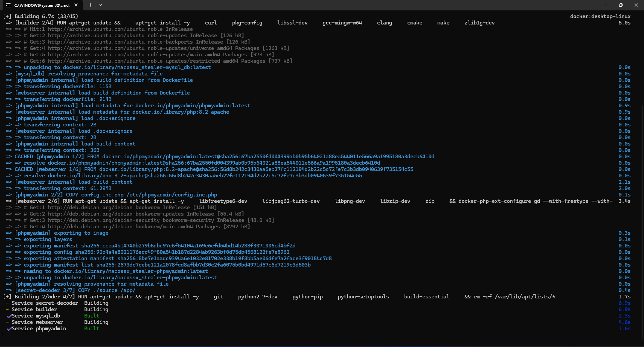Click 'Service secret-decoder' status row
644x347 pixels.
point(57,303)
